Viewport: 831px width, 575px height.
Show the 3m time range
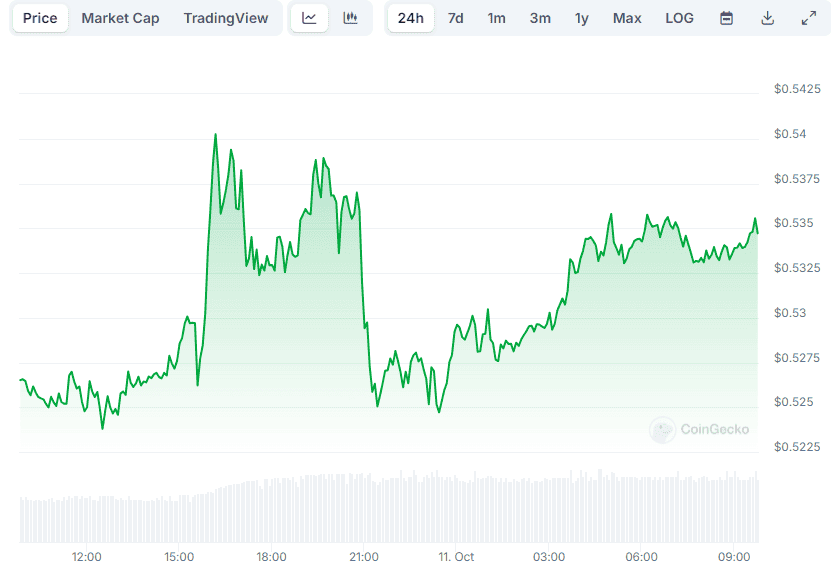tap(540, 18)
